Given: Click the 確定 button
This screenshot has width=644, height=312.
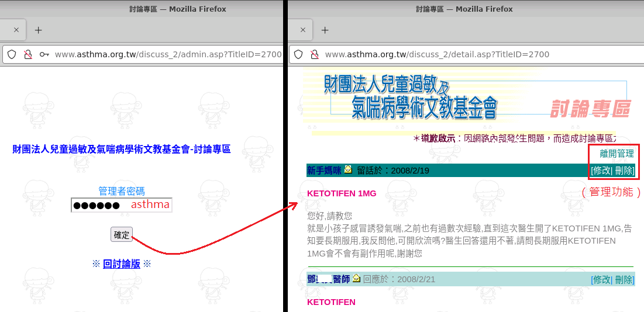Looking at the screenshot, I should point(122,234).
